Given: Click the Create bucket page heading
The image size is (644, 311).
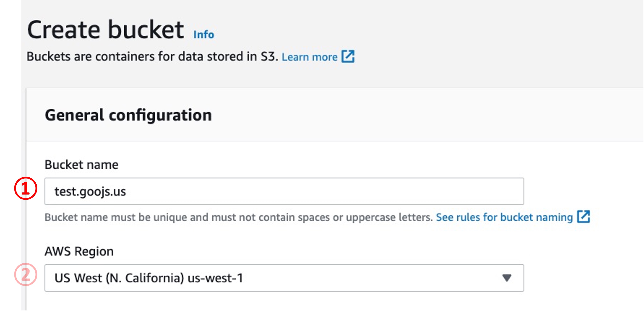Looking at the screenshot, I should (x=106, y=30).
